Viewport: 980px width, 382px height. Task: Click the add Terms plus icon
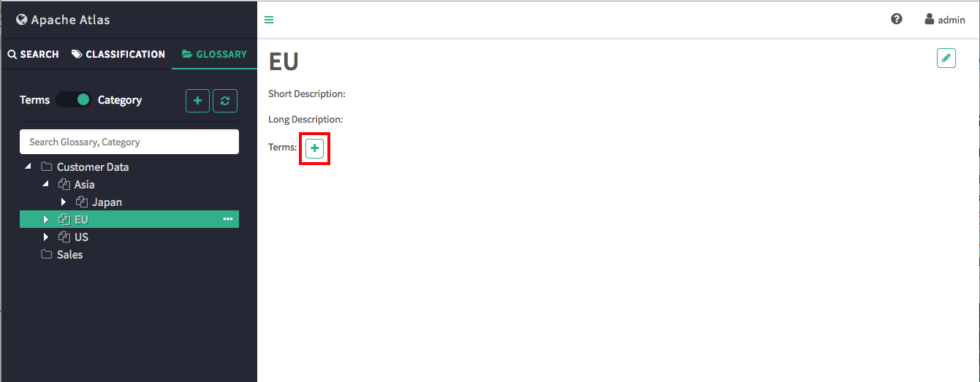[314, 148]
